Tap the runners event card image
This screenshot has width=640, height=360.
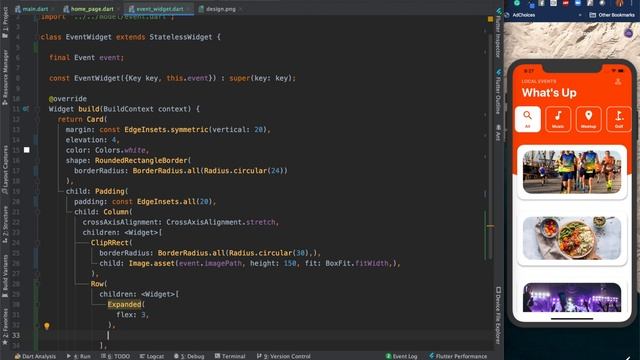572,171
